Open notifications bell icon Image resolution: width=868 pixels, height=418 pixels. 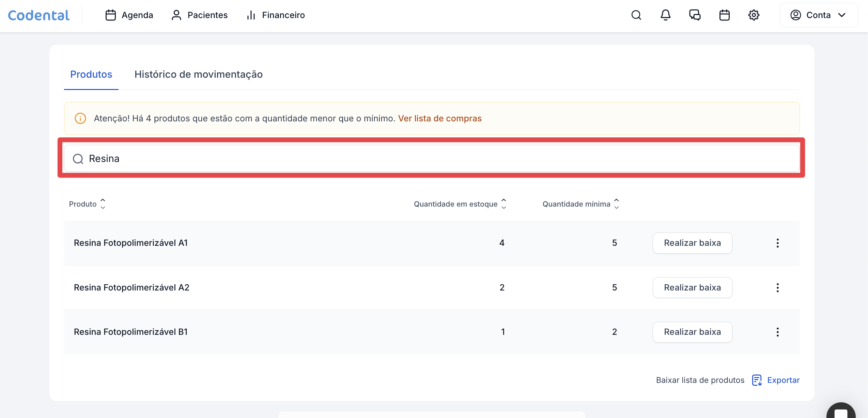click(x=665, y=15)
